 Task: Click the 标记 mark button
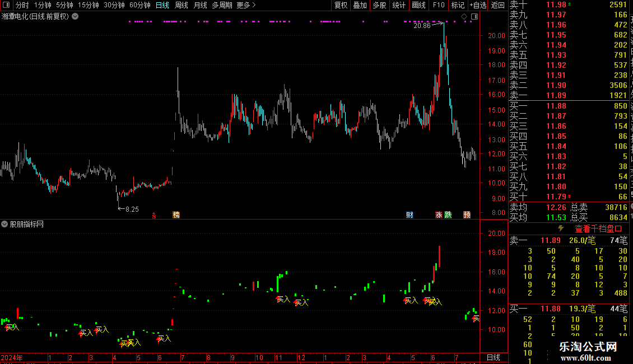pos(458,5)
